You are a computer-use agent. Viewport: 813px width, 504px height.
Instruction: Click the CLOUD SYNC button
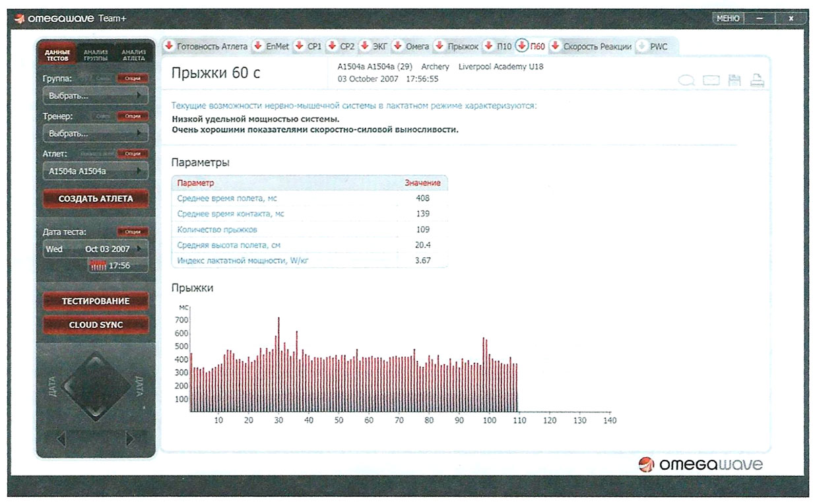pos(96,325)
